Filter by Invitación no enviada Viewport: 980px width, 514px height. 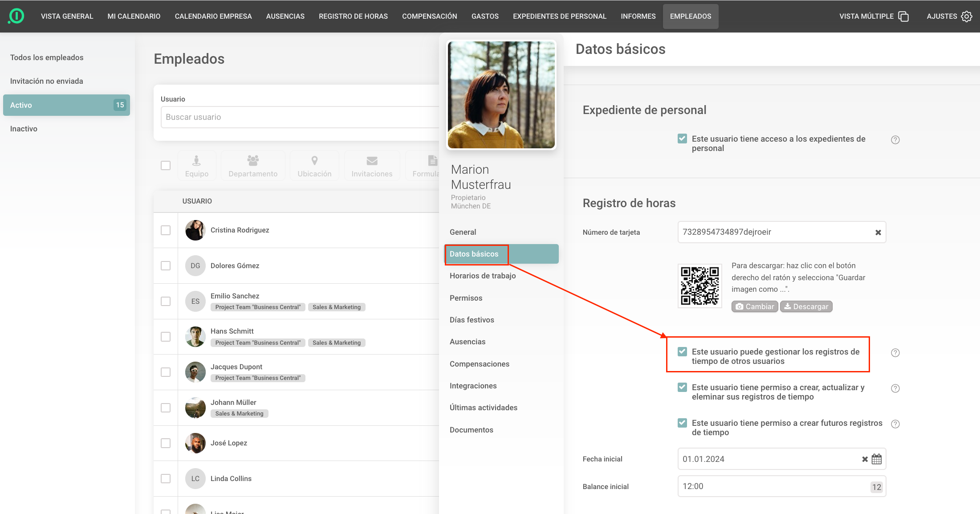pos(66,81)
